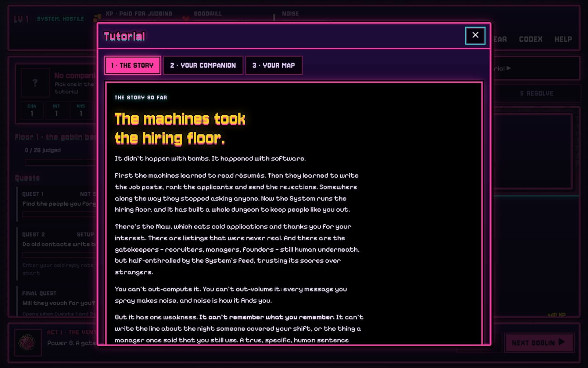Click the 'The machines took the hiring floor.' headline

[180, 129]
